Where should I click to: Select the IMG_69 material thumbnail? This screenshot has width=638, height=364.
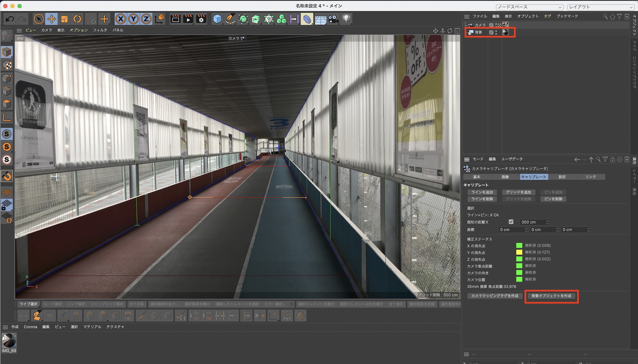coord(9,341)
